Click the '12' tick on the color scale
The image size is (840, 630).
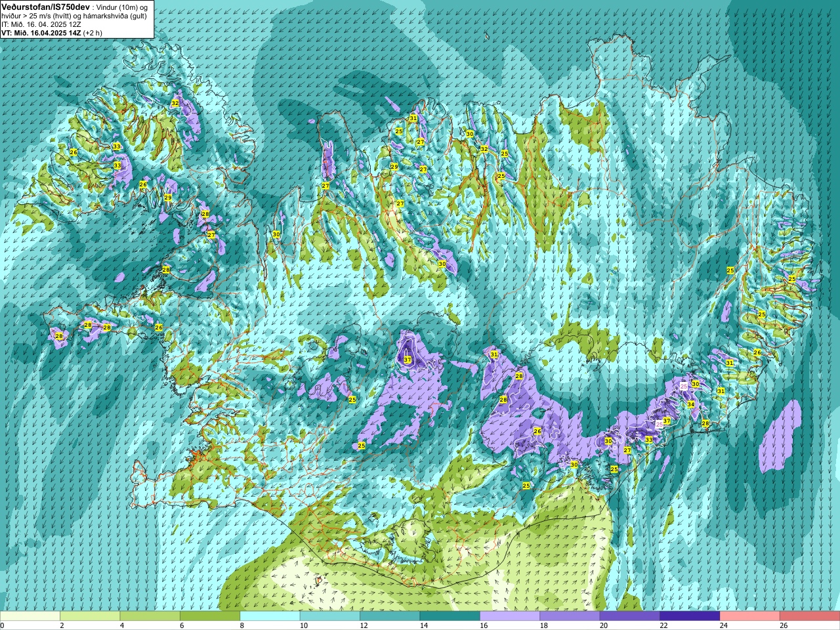(364, 626)
